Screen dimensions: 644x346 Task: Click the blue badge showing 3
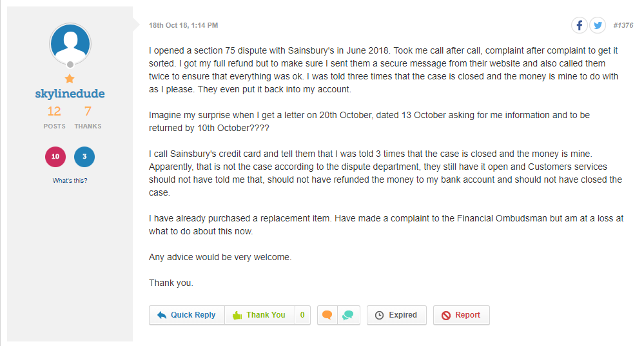(x=84, y=157)
